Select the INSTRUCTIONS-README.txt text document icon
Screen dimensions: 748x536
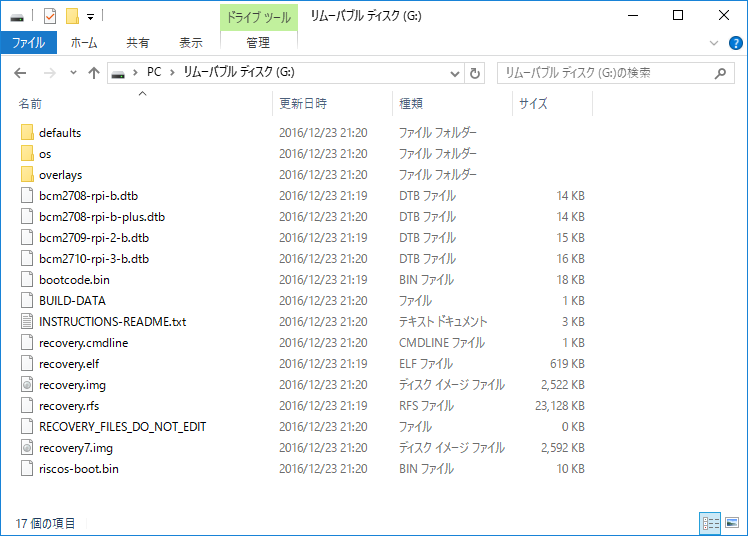pyautogui.click(x=27, y=321)
